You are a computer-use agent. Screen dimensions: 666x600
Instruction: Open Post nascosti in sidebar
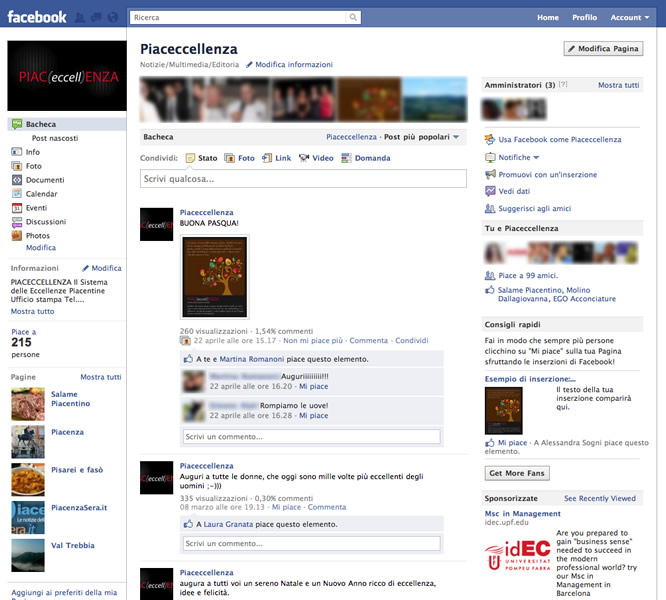55,138
